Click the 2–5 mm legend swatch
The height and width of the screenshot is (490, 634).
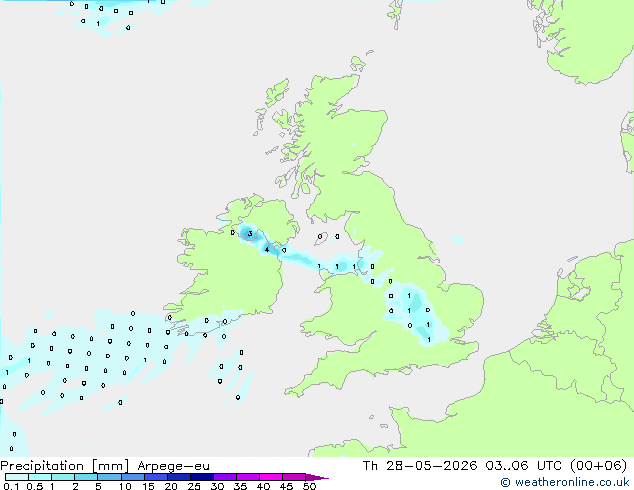click(86, 477)
